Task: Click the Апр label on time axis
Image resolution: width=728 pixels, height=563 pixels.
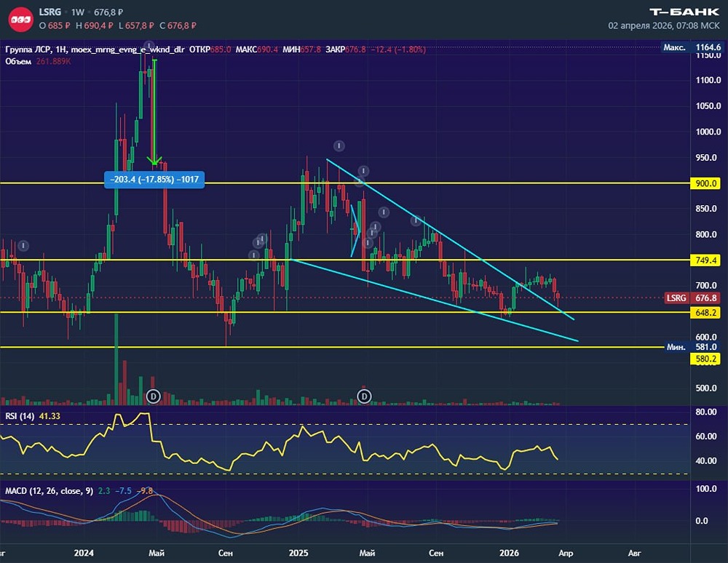Action: coord(566,553)
